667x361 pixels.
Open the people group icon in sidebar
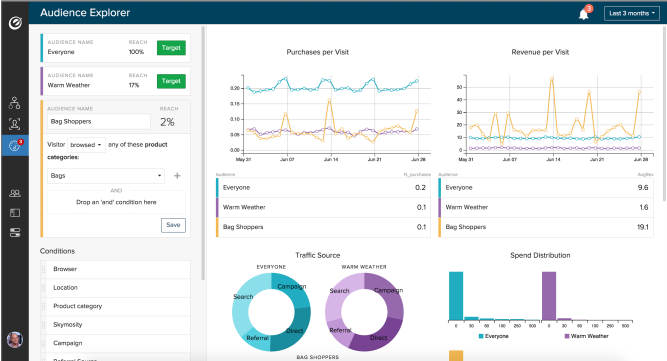(14, 193)
